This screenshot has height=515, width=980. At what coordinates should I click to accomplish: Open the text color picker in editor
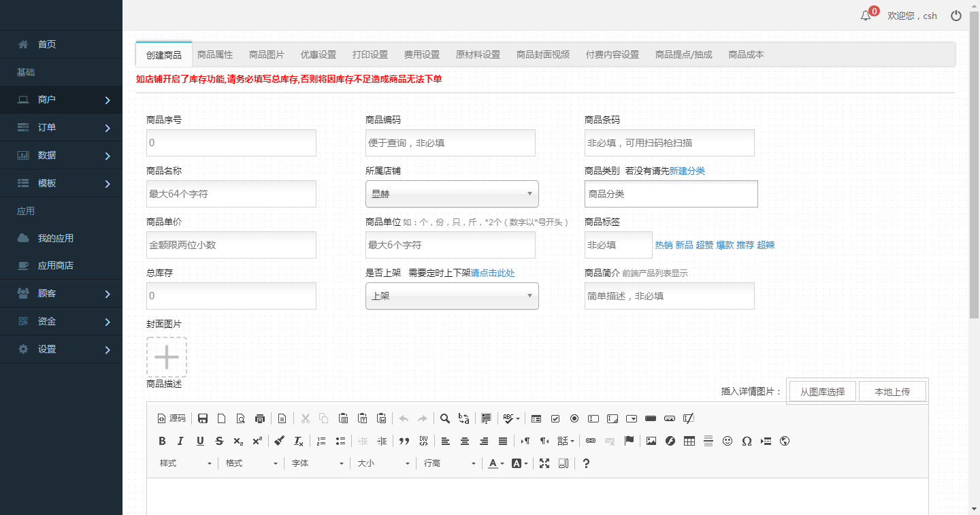[495, 463]
